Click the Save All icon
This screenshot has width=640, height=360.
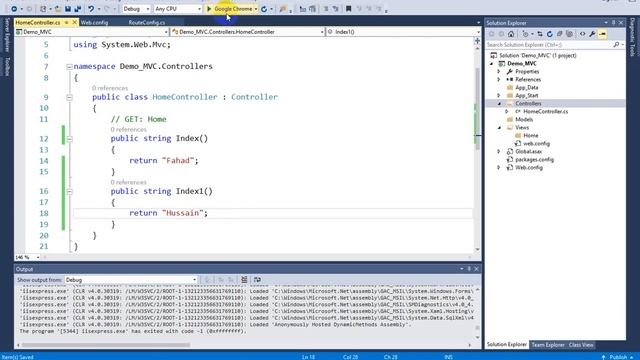coord(78,9)
